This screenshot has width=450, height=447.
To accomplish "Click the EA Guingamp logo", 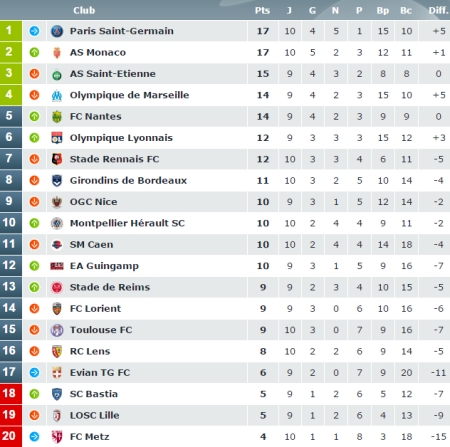I will 57,266.
